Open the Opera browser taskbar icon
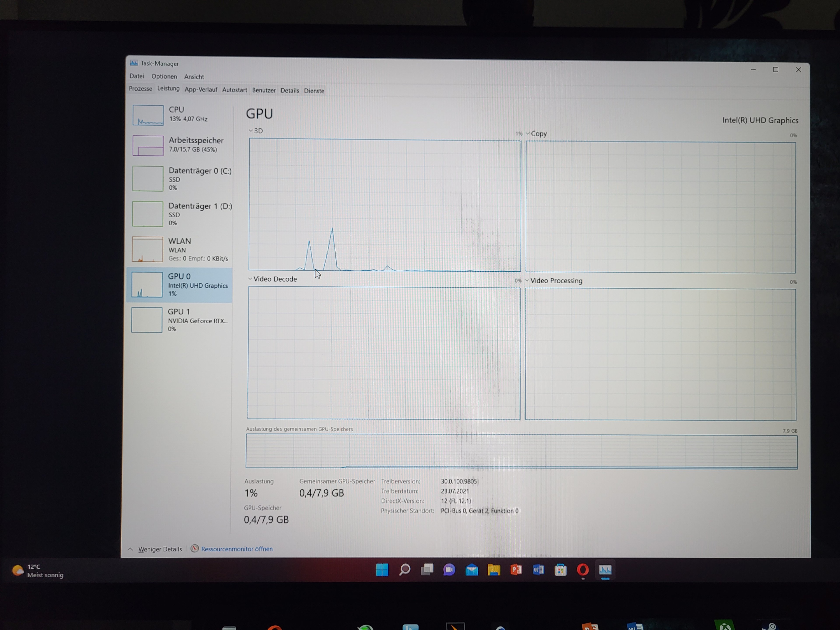This screenshot has width=840, height=630. [583, 570]
